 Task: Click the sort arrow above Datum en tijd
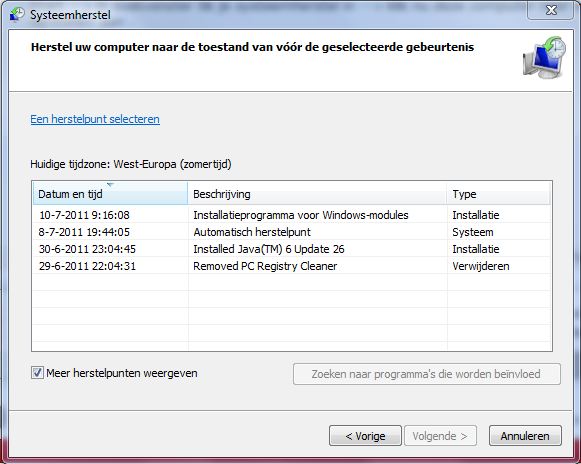pos(110,184)
